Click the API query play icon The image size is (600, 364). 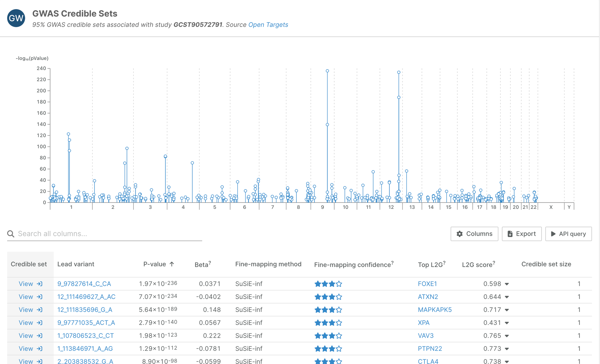click(x=553, y=234)
